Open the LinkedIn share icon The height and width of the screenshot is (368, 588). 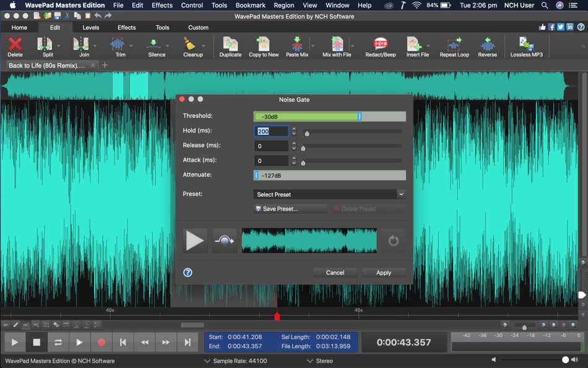(570, 27)
